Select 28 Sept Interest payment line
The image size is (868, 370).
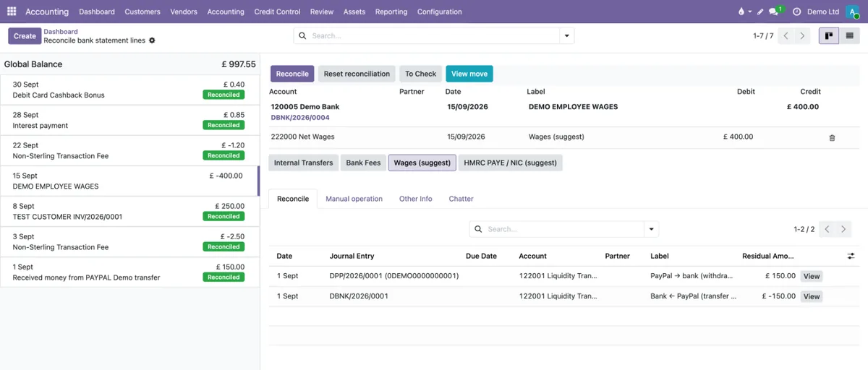pos(129,120)
